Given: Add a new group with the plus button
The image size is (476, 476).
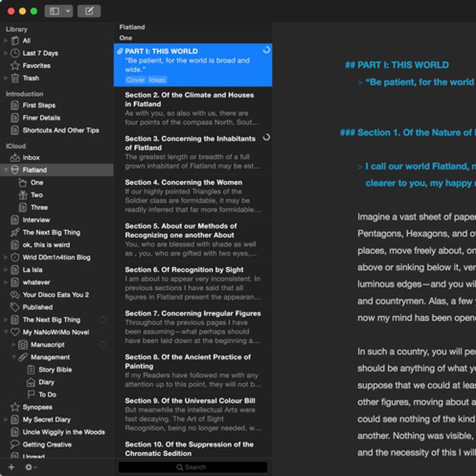Looking at the screenshot, I should [12, 467].
